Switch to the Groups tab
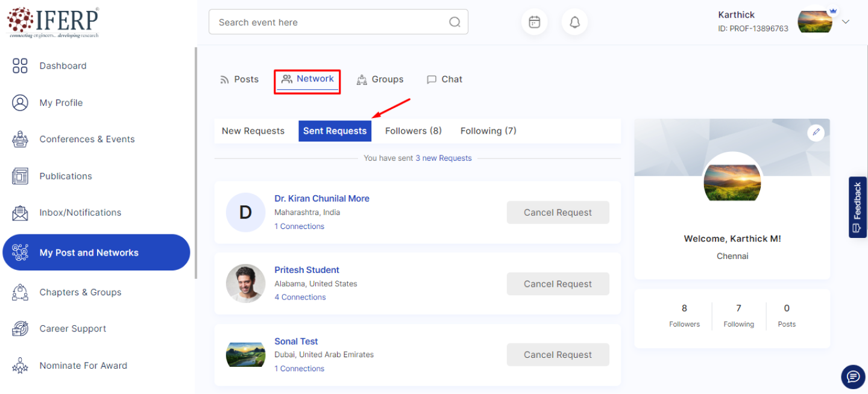868x394 pixels. point(380,80)
